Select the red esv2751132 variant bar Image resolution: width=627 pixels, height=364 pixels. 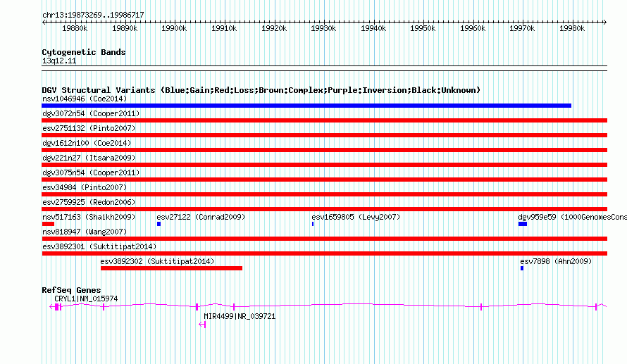click(x=325, y=135)
